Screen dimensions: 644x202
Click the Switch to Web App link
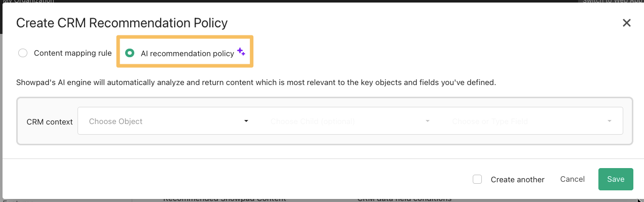point(612,2)
